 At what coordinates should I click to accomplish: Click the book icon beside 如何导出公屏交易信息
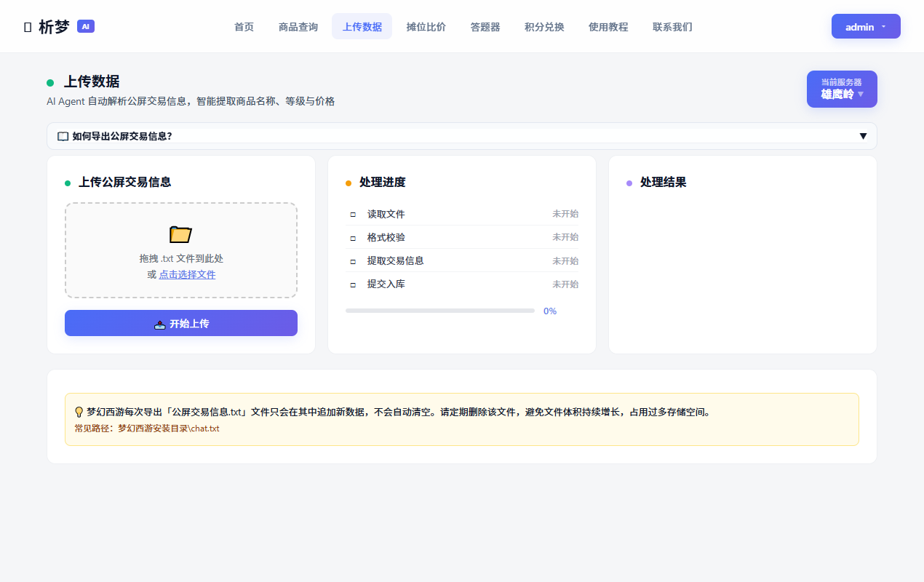click(63, 136)
